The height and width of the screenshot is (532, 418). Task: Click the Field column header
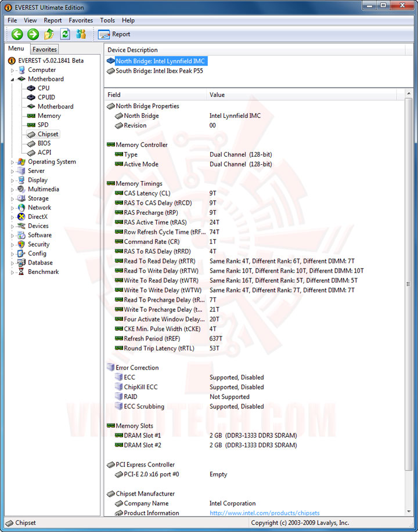pos(155,95)
